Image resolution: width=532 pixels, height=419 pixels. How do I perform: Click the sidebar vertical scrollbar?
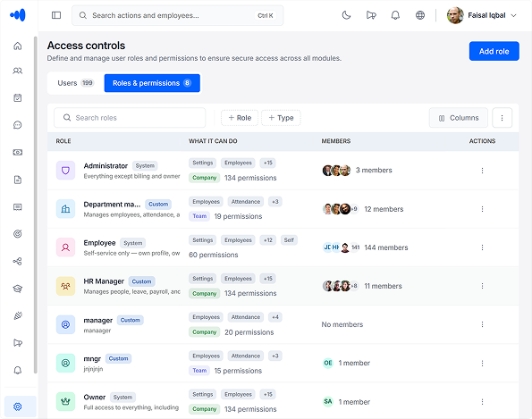click(x=36, y=205)
